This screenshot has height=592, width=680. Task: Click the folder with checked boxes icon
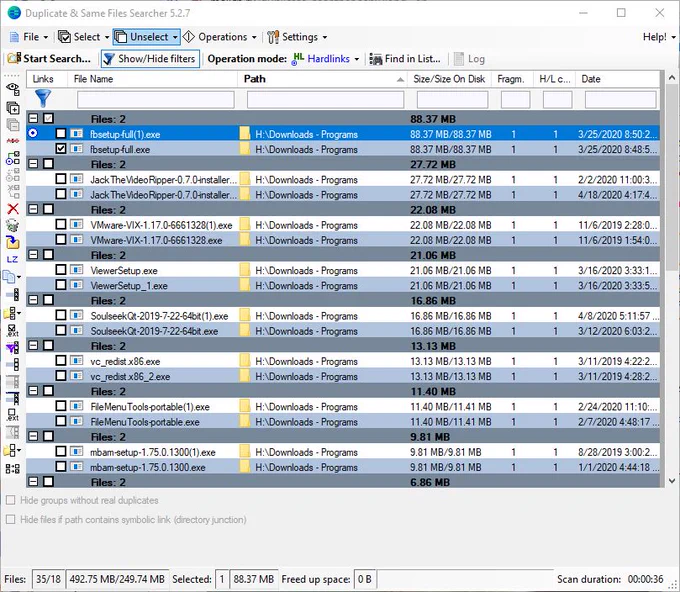point(12,313)
